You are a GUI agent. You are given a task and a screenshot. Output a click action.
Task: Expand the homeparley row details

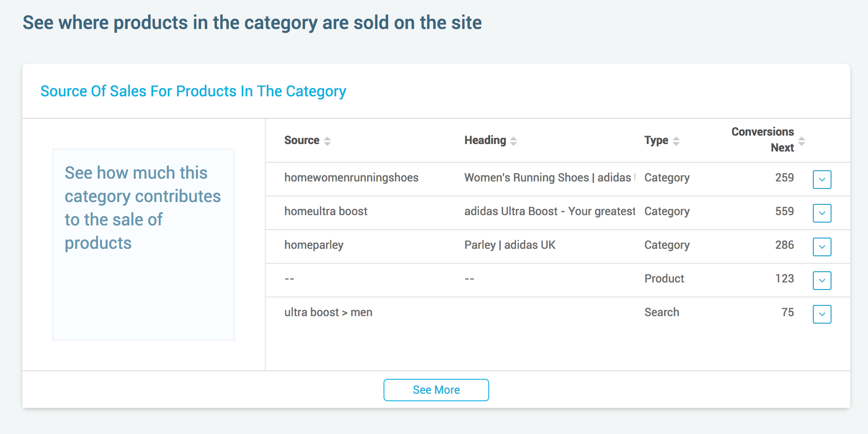click(822, 247)
